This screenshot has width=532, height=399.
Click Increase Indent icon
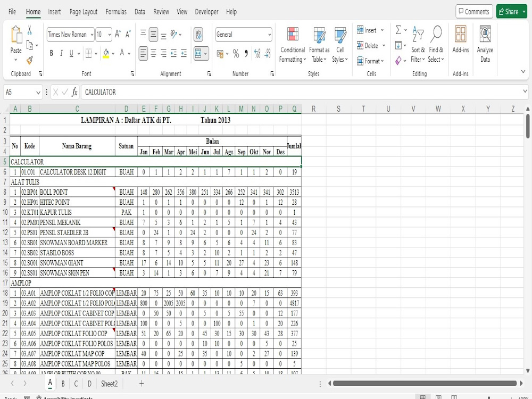point(184,53)
